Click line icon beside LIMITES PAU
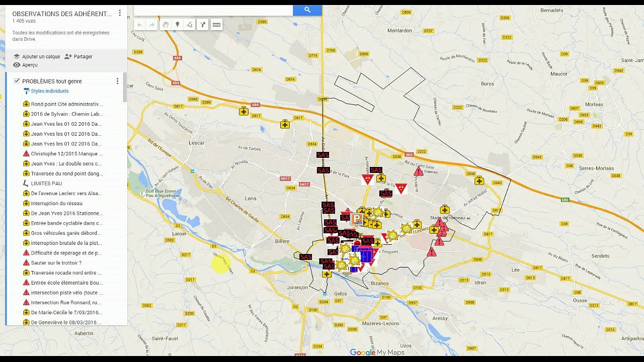Image resolution: width=644 pixels, height=362 pixels. tap(26, 184)
